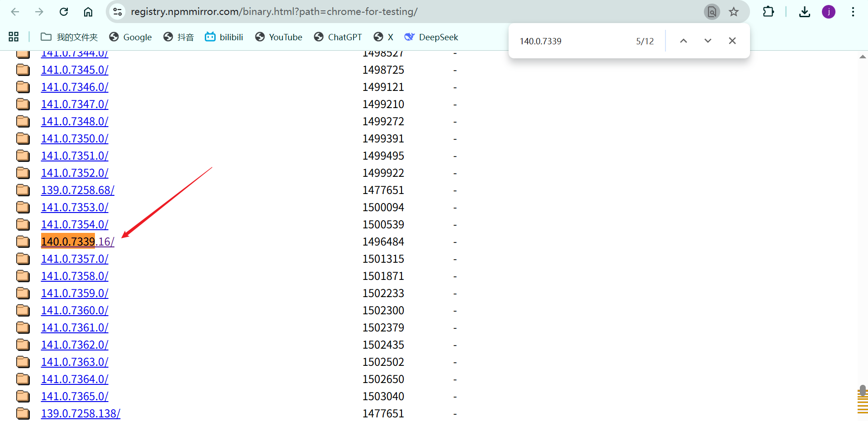This screenshot has width=868, height=421.
Task: Open folder 141.0.7353.0/
Action: coord(75,208)
